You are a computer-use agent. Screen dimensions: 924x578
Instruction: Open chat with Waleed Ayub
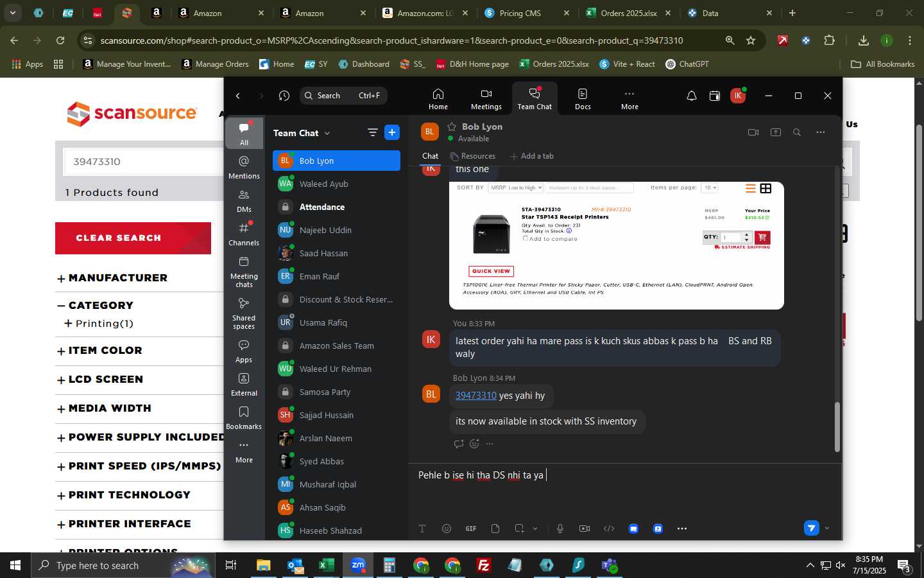(x=336, y=184)
